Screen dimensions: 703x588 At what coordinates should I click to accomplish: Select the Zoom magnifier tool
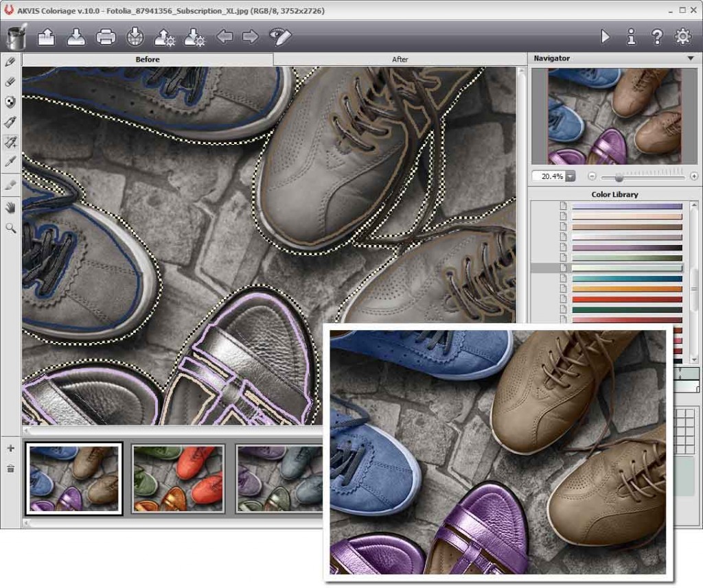10,228
